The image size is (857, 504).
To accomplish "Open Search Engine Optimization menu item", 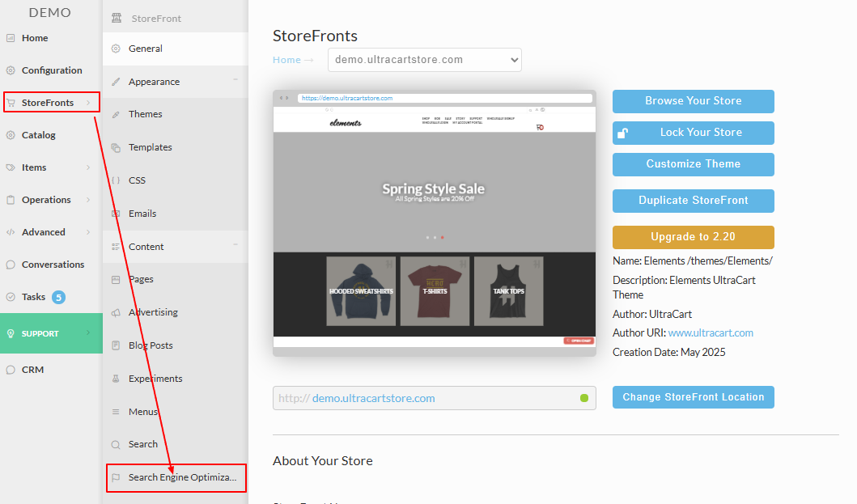I will tap(176, 478).
